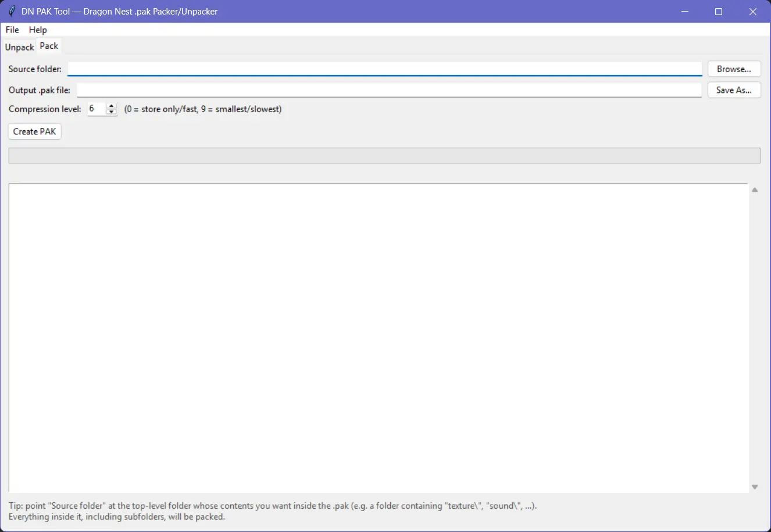Select the Pack tab
The image size is (771, 532).
click(49, 46)
